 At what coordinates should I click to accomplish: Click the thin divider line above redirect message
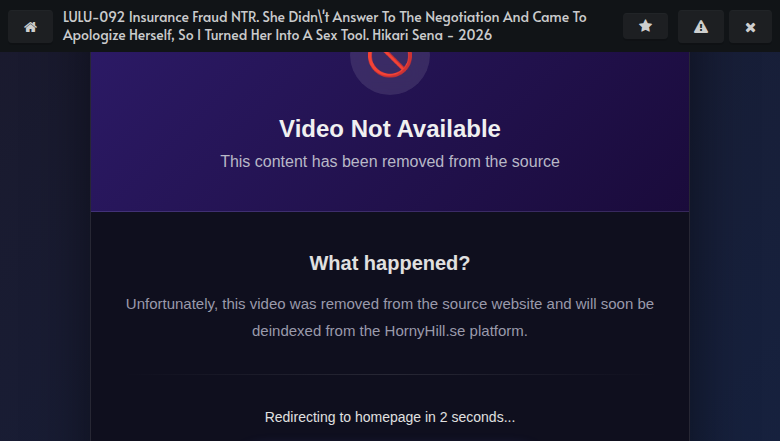(x=390, y=374)
